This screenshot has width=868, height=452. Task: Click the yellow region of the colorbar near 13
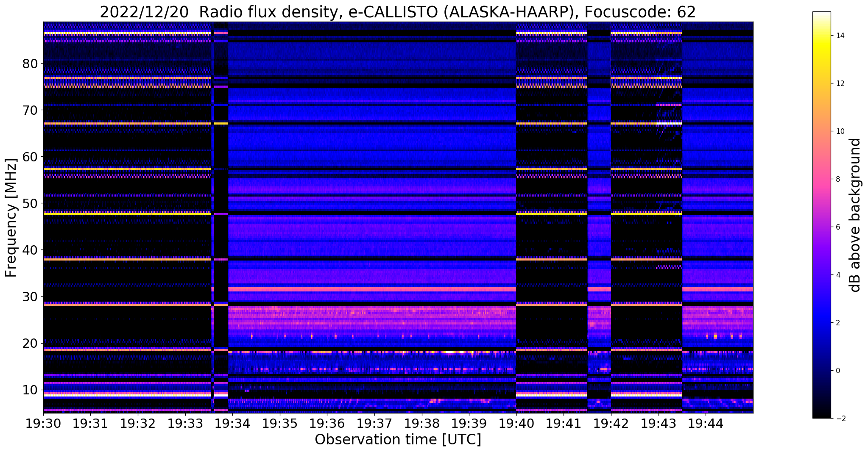[x=821, y=59]
